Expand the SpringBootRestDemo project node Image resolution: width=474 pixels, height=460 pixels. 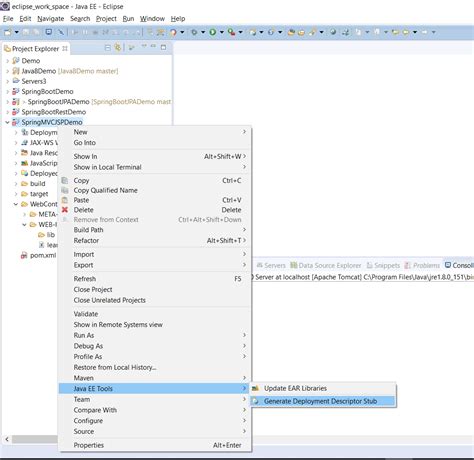tap(7, 112)
